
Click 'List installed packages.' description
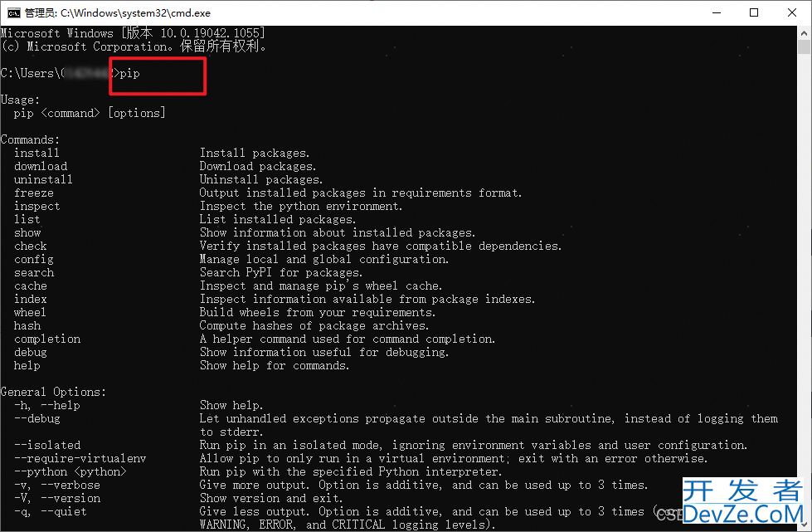(278, 220)
